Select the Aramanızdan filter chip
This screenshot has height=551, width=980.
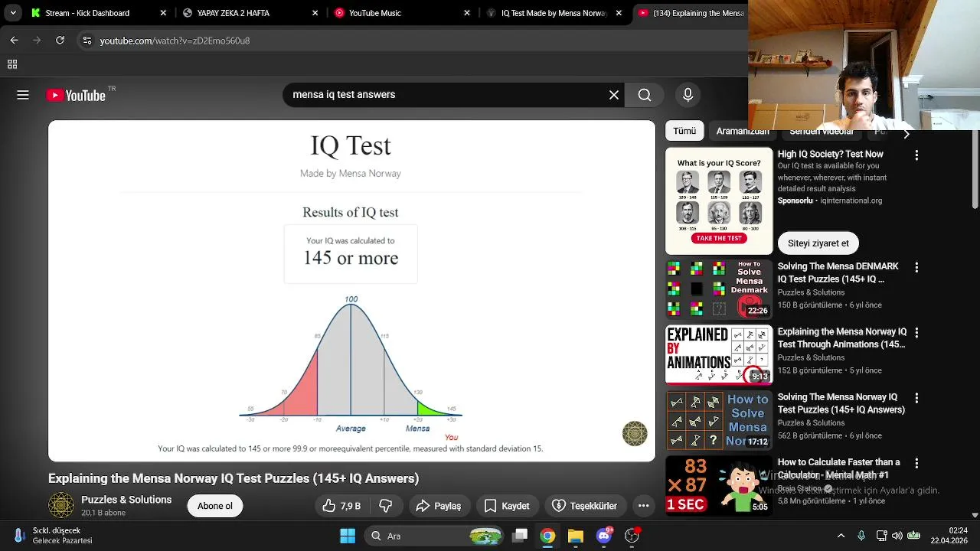[x=743, y=132]
